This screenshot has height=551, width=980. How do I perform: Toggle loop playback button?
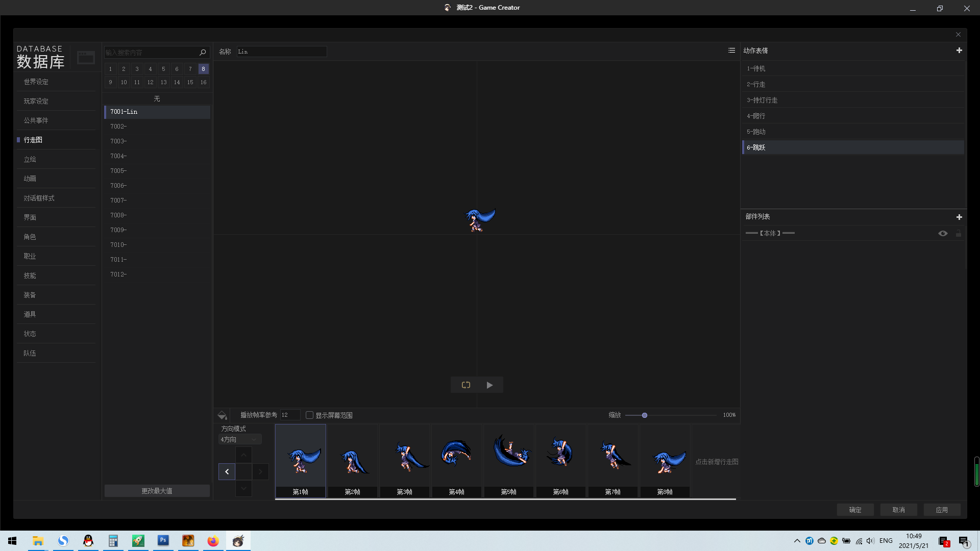click(465, 385)
